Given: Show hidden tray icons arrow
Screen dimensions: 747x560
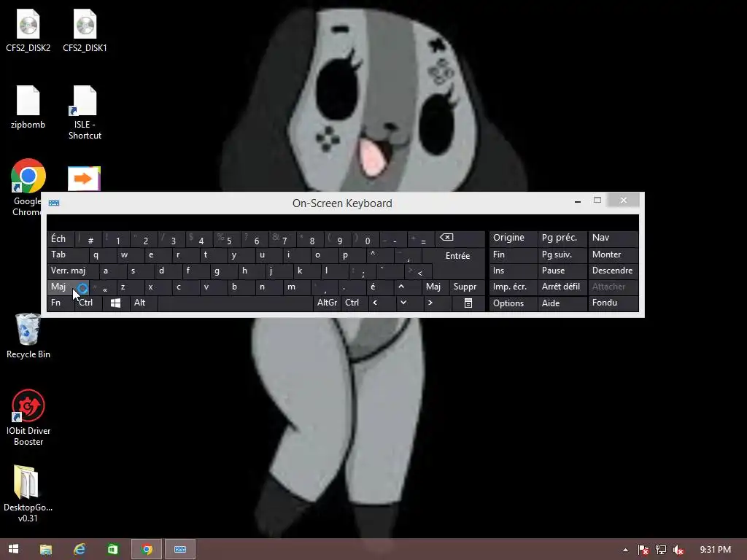Looking at the screenshot, I should coord(625,550).
